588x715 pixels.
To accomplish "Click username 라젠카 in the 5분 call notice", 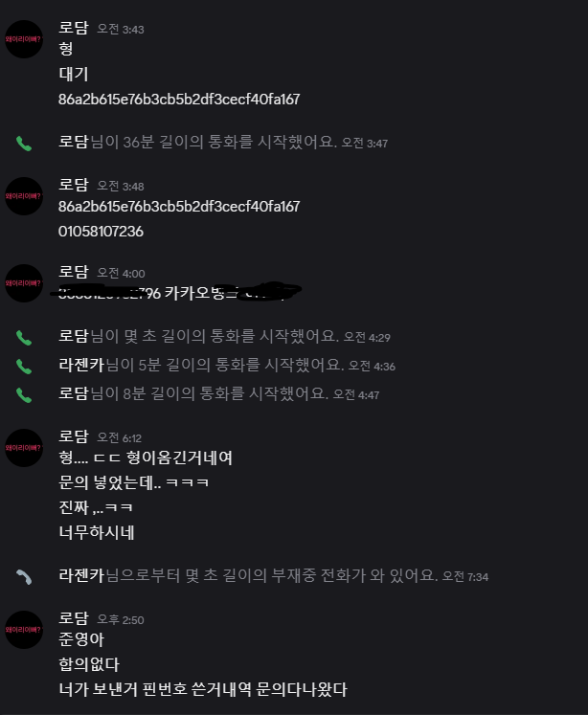I will point(81,365).
